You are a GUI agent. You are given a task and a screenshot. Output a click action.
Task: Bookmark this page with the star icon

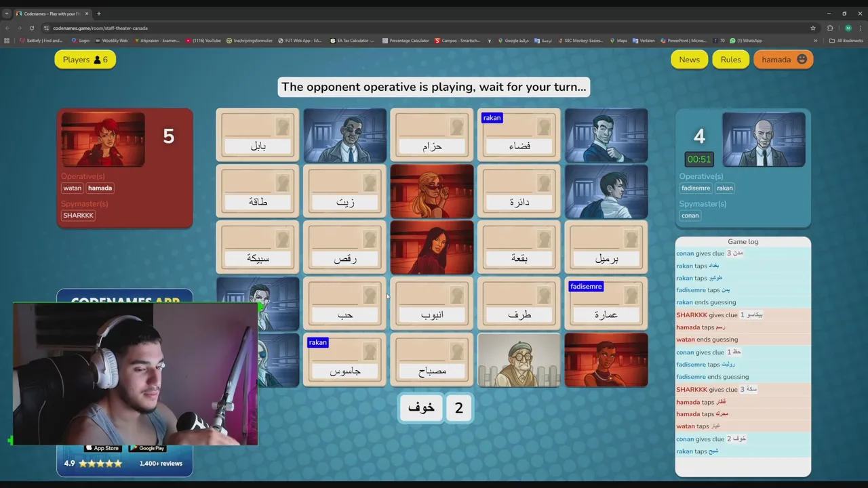[813, 28]
